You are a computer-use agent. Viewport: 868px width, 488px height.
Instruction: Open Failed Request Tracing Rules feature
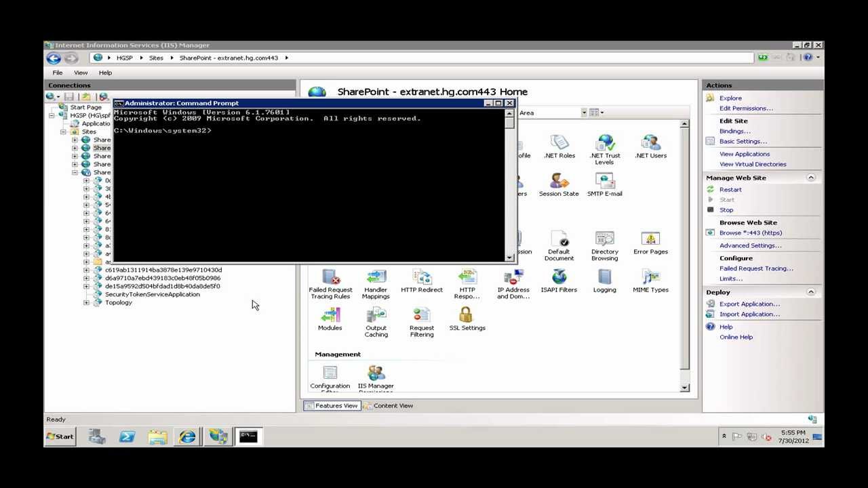(330, 285)
